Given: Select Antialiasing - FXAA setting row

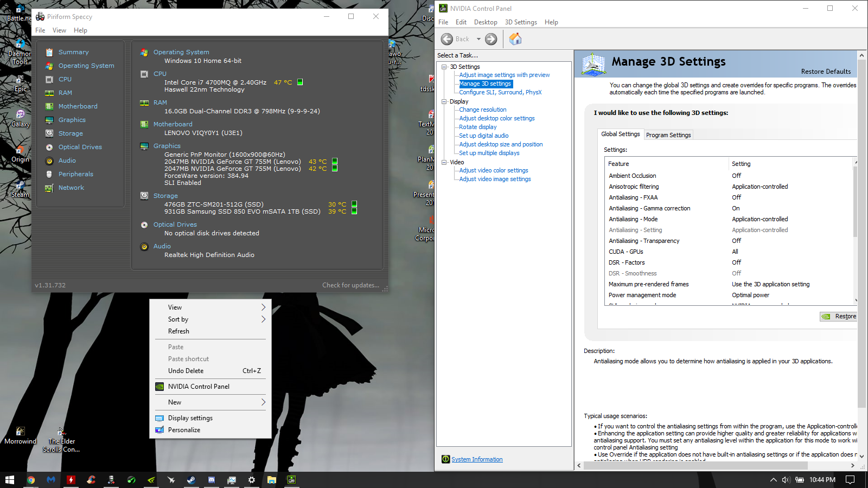Looking at the screenshot, I should pos(729,197).
